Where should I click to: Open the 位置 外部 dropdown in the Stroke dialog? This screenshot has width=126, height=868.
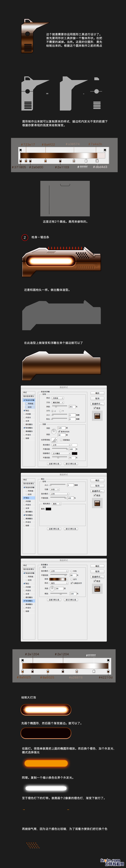55,490
